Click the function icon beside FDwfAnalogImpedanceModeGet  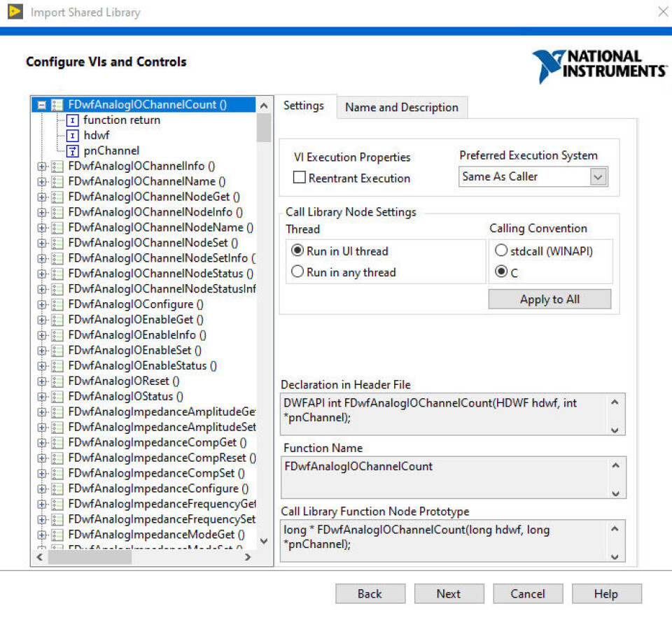(57, 535)
